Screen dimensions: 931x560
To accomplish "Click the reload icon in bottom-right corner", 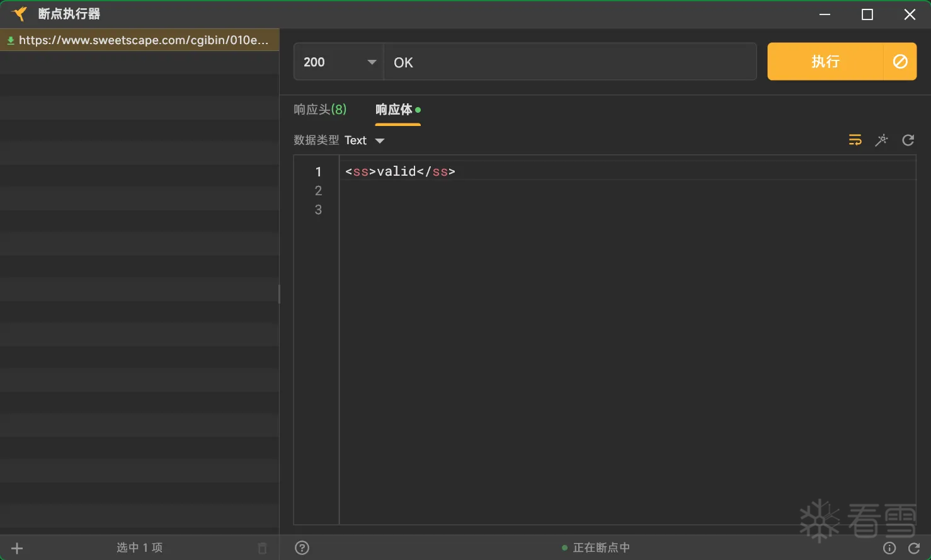I will [914, 548].
